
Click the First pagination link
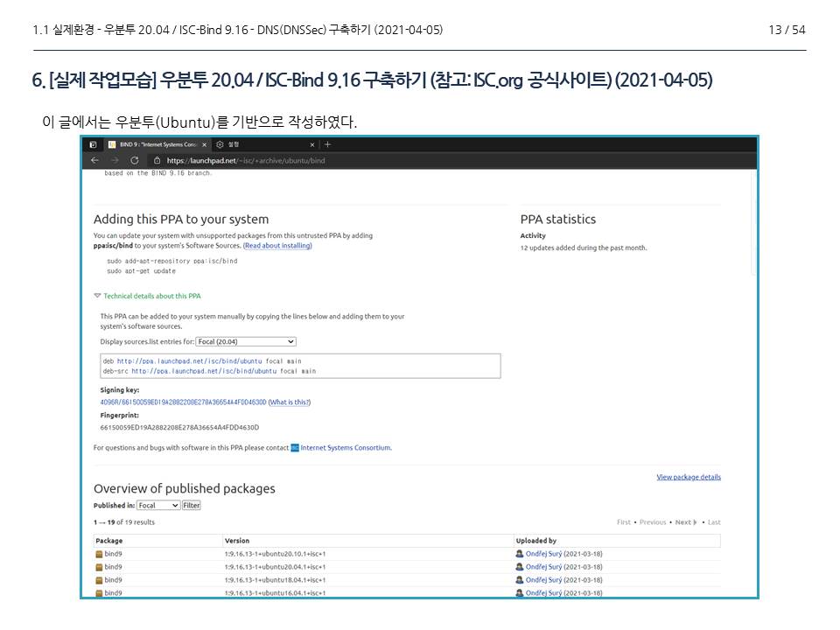[624, 522]
